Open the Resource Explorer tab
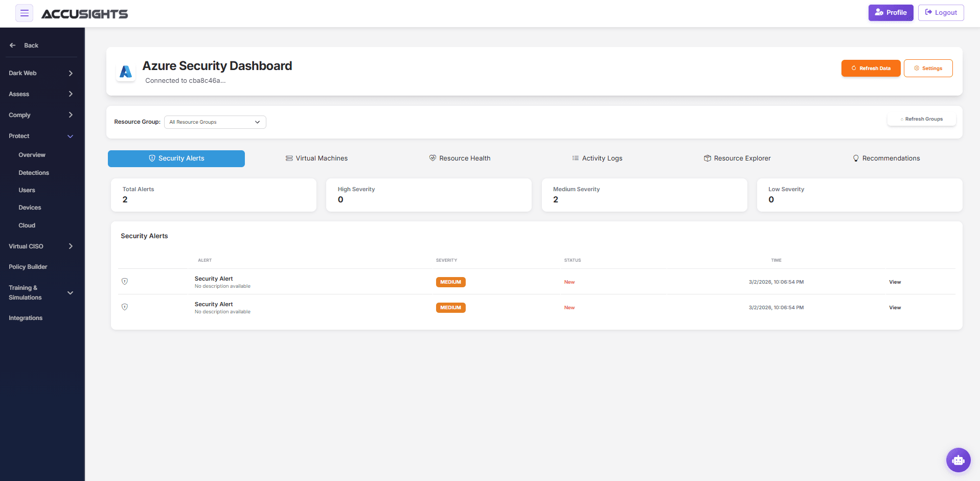Image resolution: width=980 pixels, height=481 pixels. tap(737, 158)
